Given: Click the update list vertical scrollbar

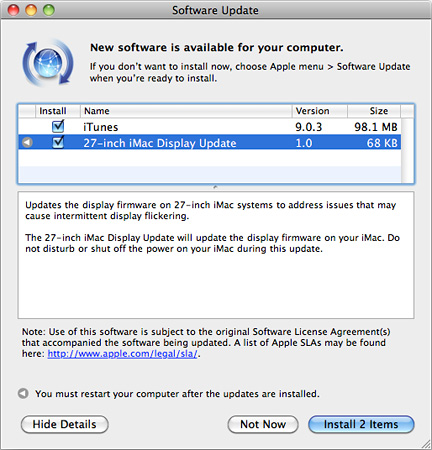Looking at the screenshot, I should [x=407, y=150].
